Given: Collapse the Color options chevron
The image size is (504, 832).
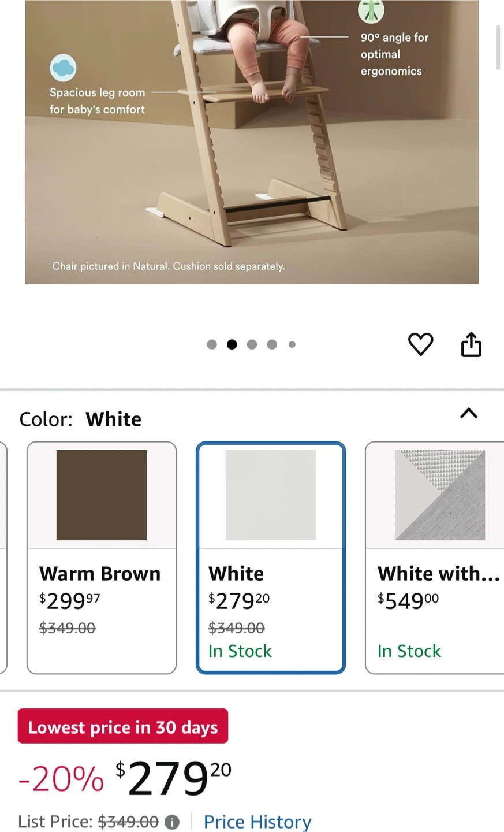Looking at the screenshot, I should coord(468,413).
